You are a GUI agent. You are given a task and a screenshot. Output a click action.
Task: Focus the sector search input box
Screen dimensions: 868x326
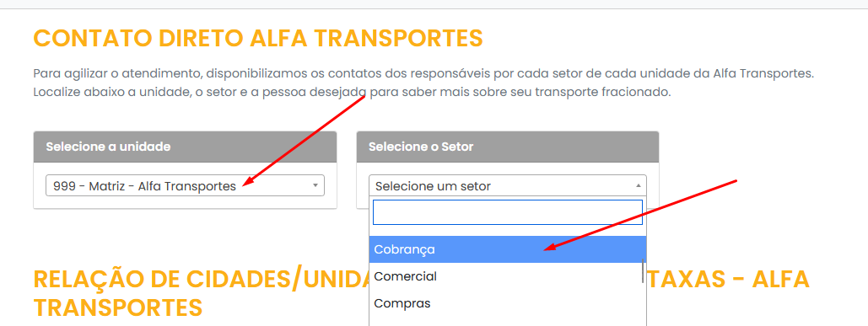[x=508, y=212]
